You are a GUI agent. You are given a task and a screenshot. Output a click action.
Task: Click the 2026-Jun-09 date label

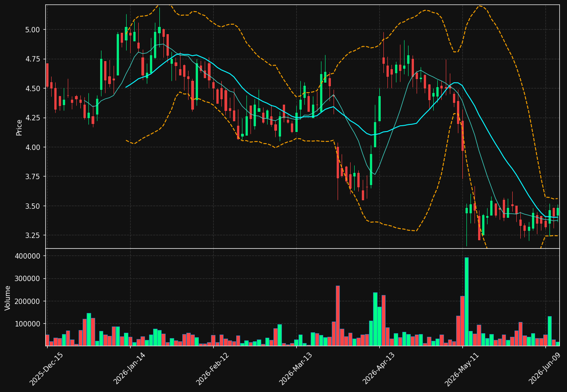pyautogui.click(x=545, y=369)
